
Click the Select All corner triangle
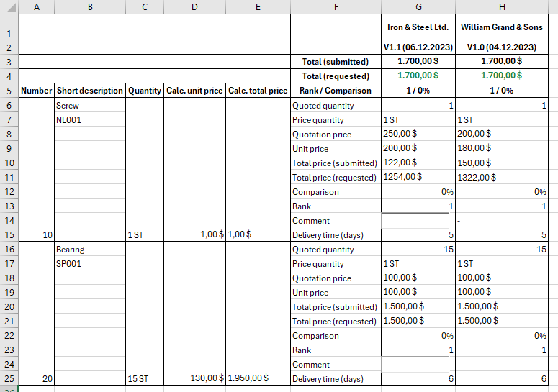pyautogui.click(x=9, y=6)
